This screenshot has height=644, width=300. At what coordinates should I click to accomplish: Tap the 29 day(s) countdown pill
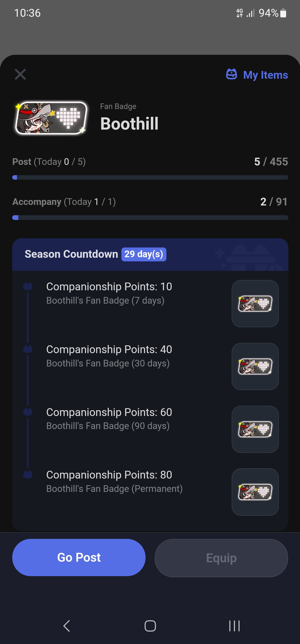[144, 254]
